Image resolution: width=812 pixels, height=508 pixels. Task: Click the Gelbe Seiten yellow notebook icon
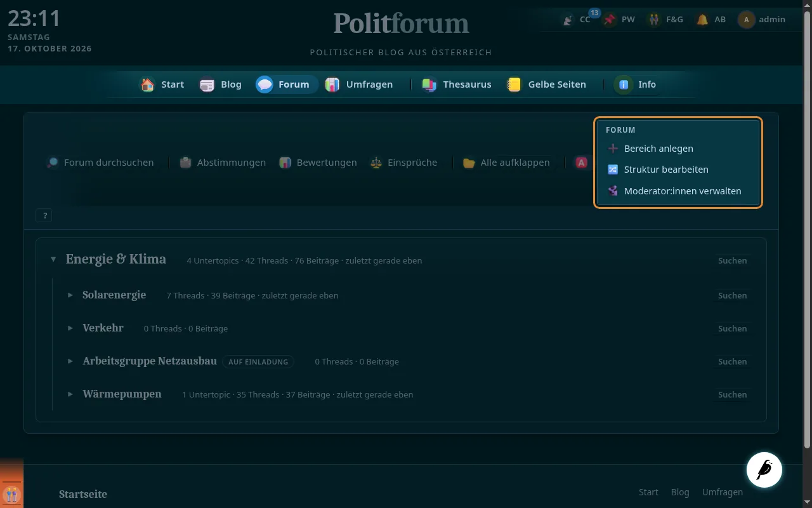[514, 84]
